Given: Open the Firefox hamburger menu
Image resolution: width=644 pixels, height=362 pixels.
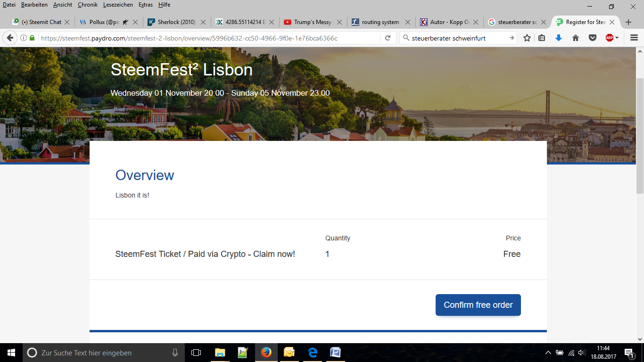Looking at the screenshot, I should click(x=634, y=38).
